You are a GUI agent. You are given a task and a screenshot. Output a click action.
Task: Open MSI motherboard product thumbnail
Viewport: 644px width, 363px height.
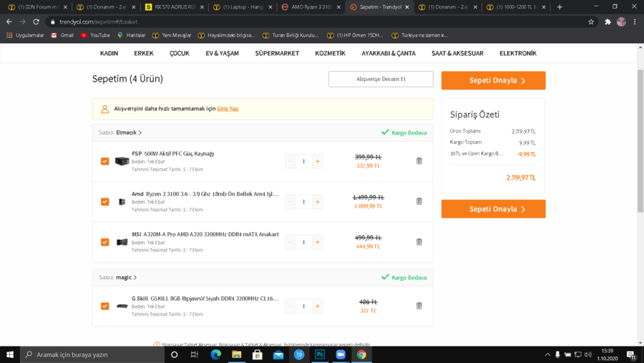(122, 242)
